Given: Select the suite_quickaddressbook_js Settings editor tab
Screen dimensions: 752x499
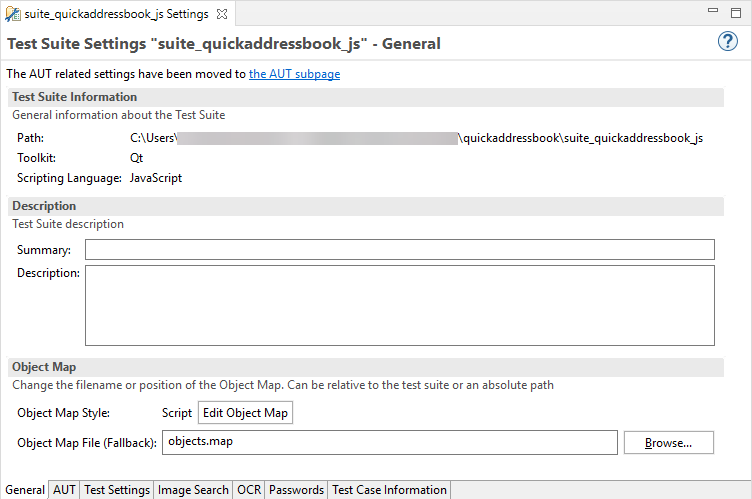Looking at the screenshot, I should coord(115,14).
